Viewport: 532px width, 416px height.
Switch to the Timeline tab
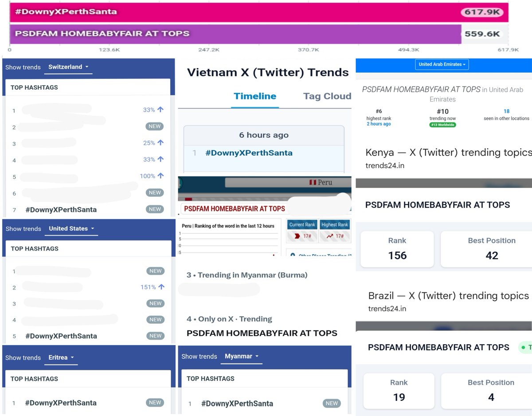255,96
